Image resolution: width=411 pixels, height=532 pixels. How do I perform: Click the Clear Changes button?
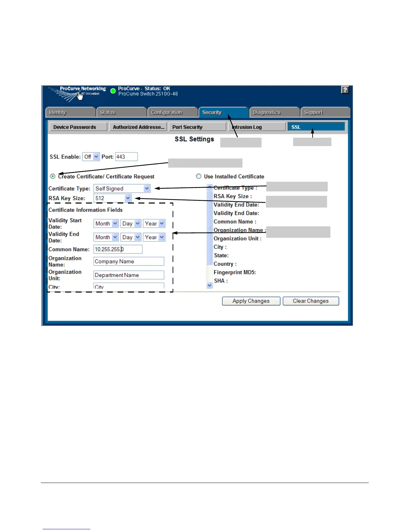(311, 301)
